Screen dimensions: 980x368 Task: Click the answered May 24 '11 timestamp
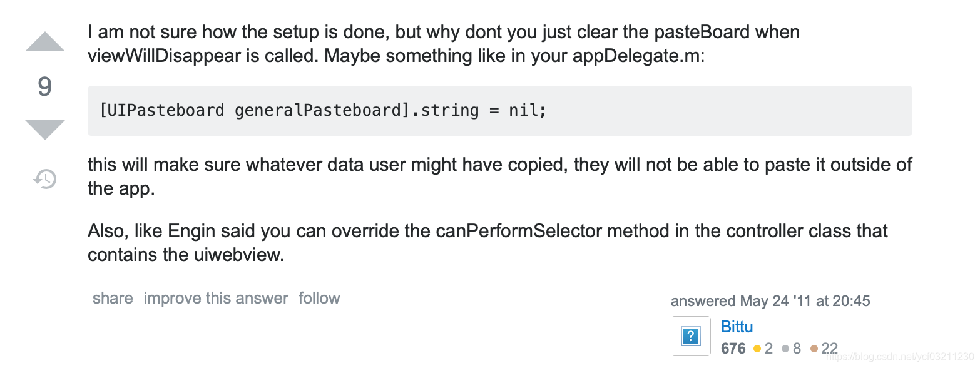coord(770,301)
